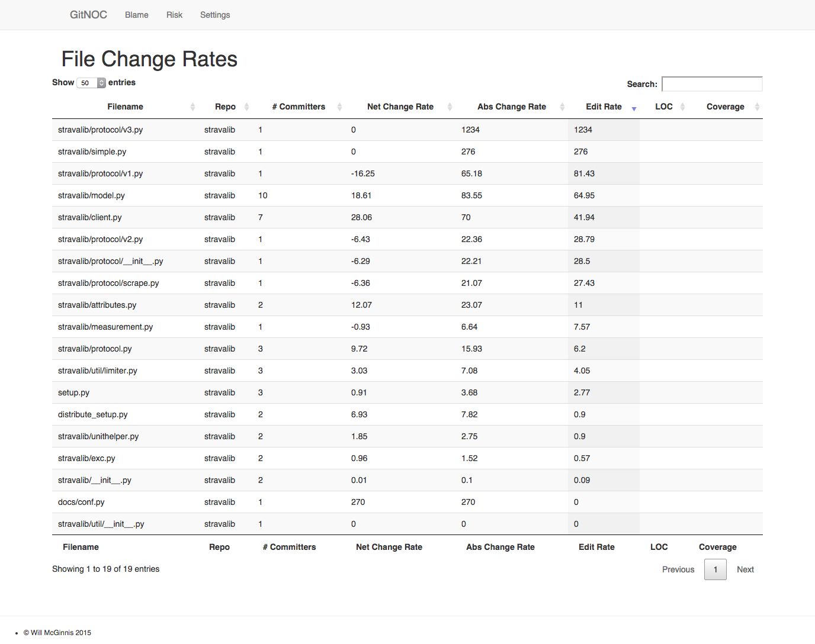Select page 1 in pagination
Screen dimensions: 815x644
tap(715, 569)
